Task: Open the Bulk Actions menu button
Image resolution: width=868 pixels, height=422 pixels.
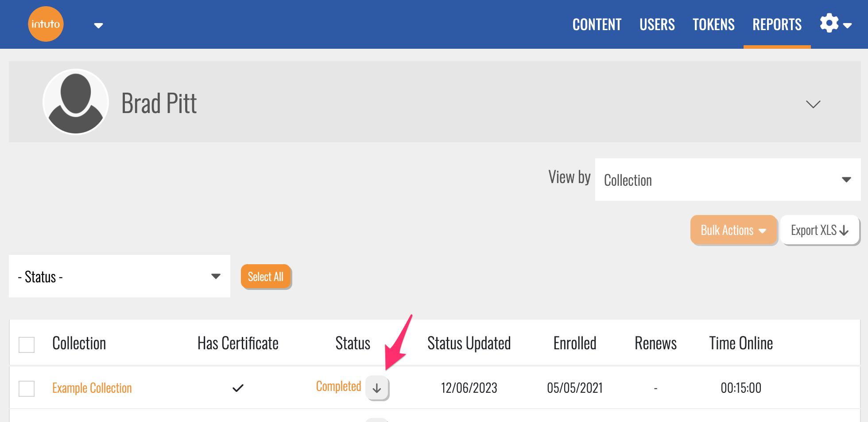Action: point(733,230)
